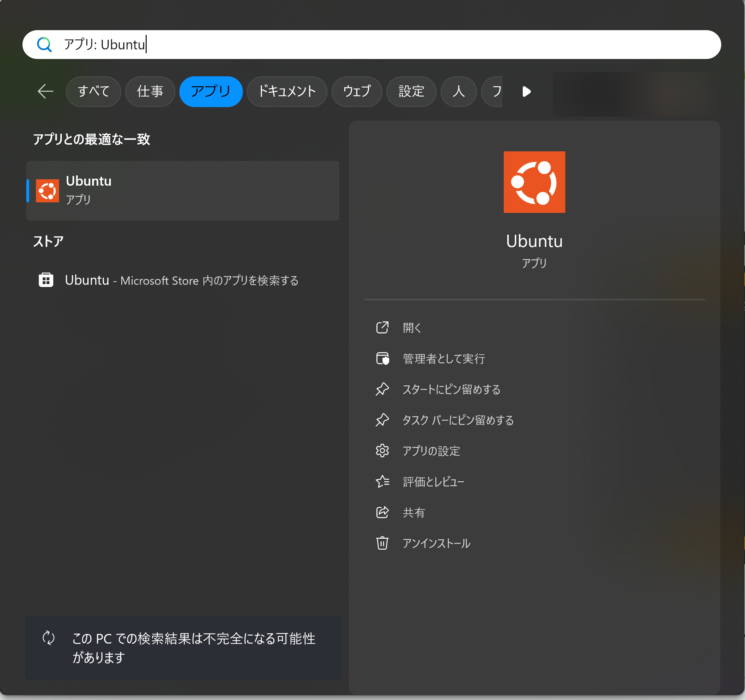
Task: Click the star icon for 評価とレビュー
Action: (x=382, y=481)
